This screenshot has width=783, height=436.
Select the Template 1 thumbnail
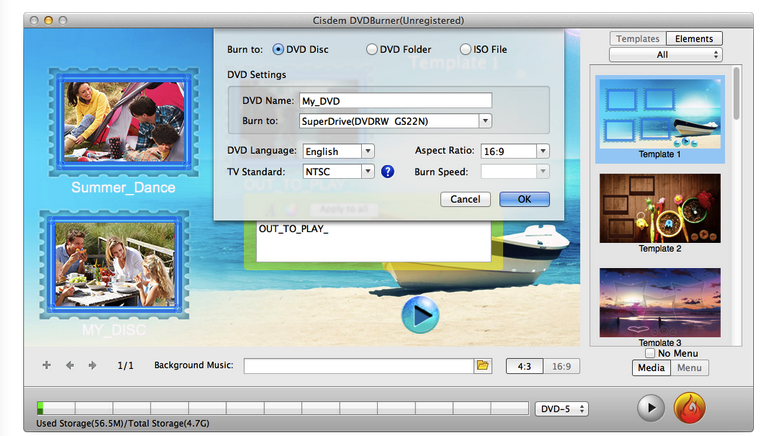[x=660, y=114]
